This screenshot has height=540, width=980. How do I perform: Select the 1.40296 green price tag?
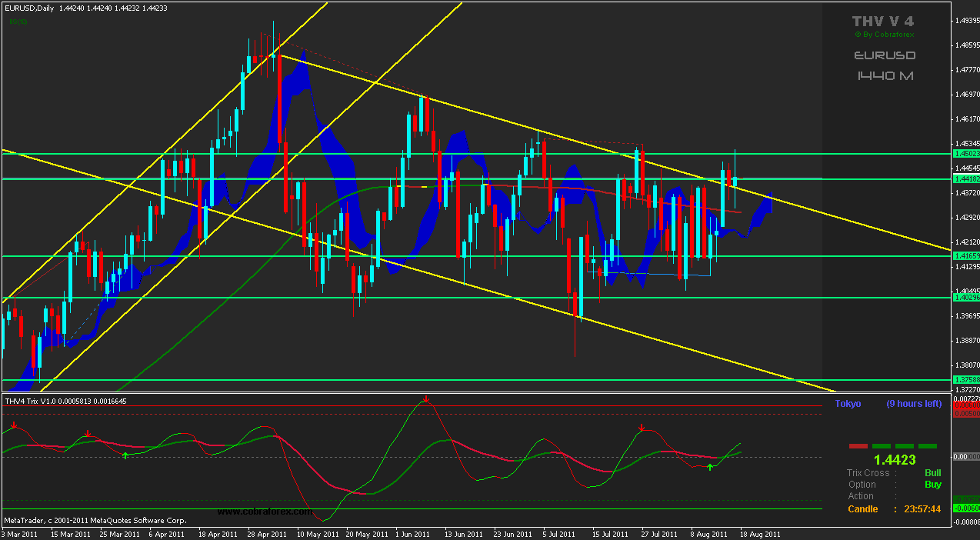[965, 298]
